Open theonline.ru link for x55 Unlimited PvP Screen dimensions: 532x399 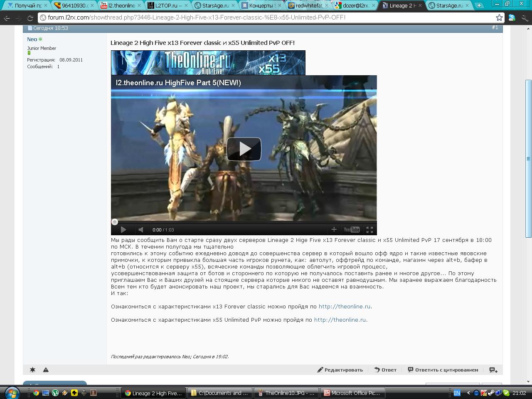pos(340,320)
